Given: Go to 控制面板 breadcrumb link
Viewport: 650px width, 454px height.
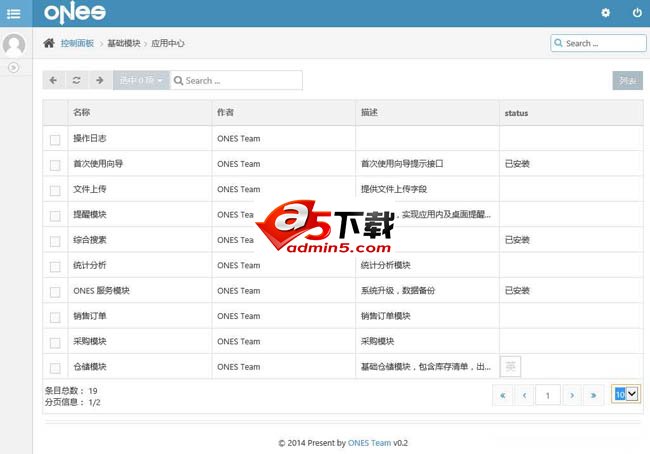Looking at the screenshot, I should pyautogui.click(x=77, y=43).
